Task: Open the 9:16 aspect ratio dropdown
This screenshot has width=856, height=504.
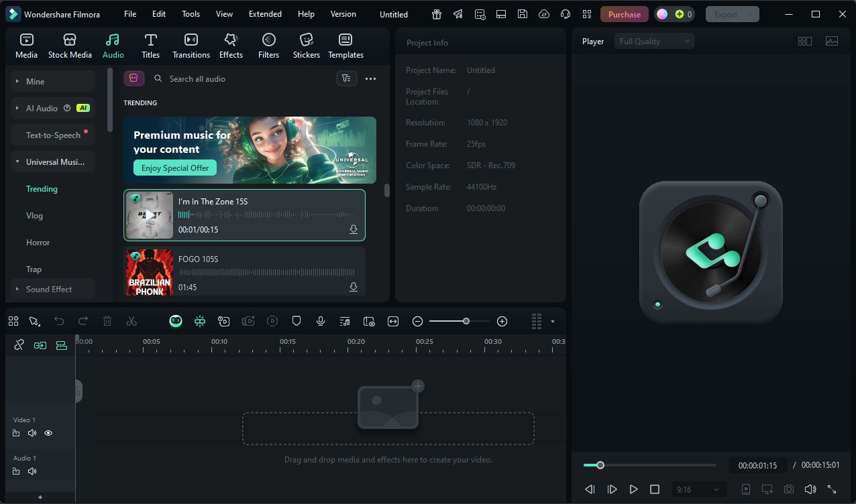Action: (698, 490)
